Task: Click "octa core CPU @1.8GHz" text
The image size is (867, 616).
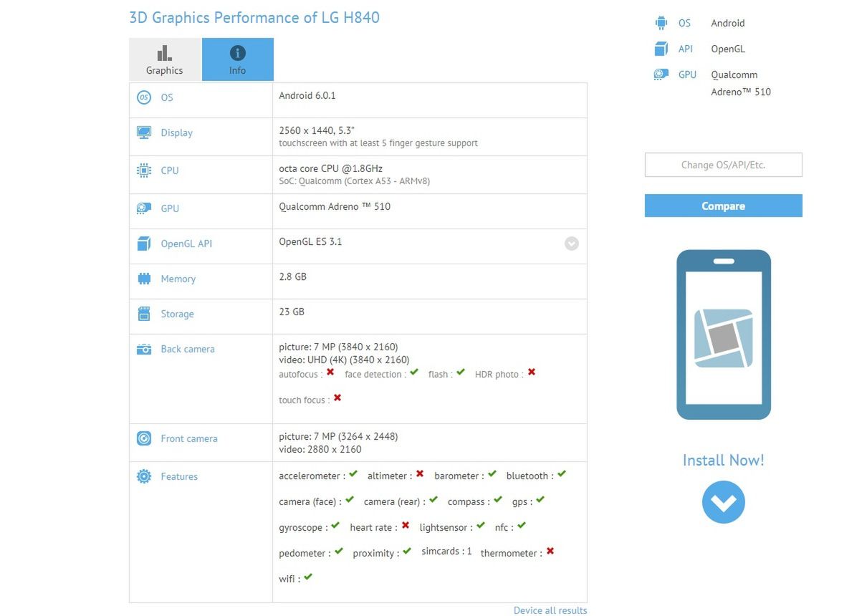Action: click(x=331, y=168)
